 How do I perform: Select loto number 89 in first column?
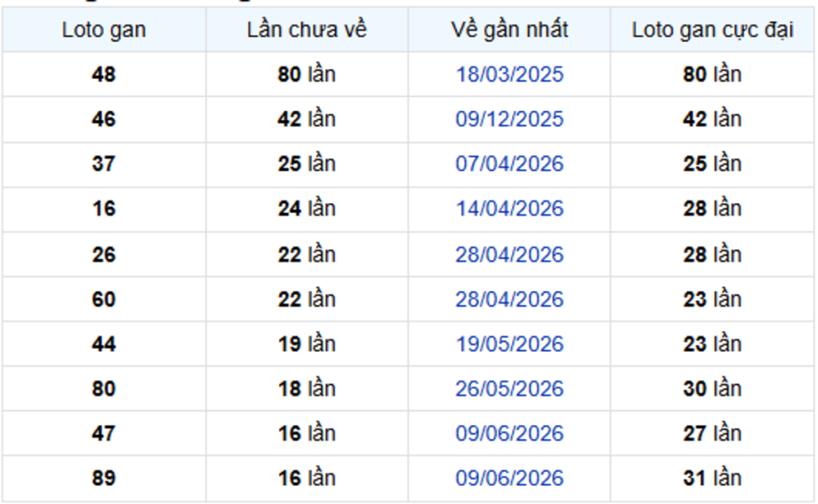(x=104, y=478)
